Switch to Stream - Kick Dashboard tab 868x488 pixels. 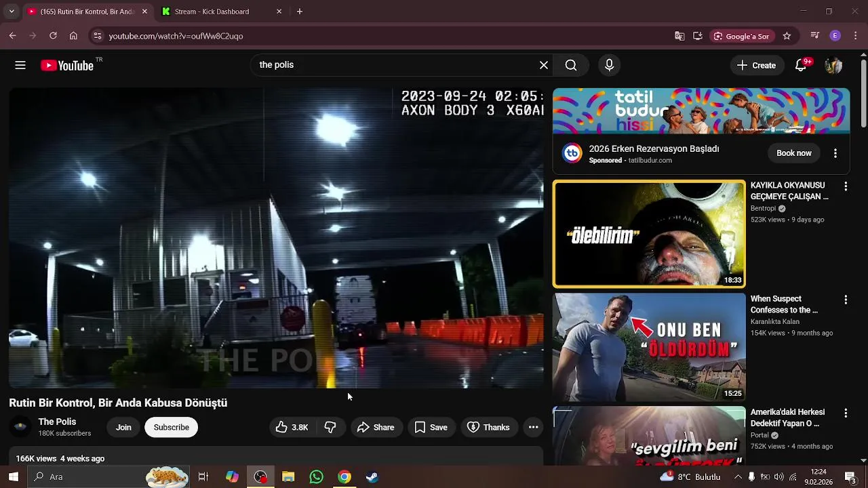pyautogui.click(x=221, y=12)
